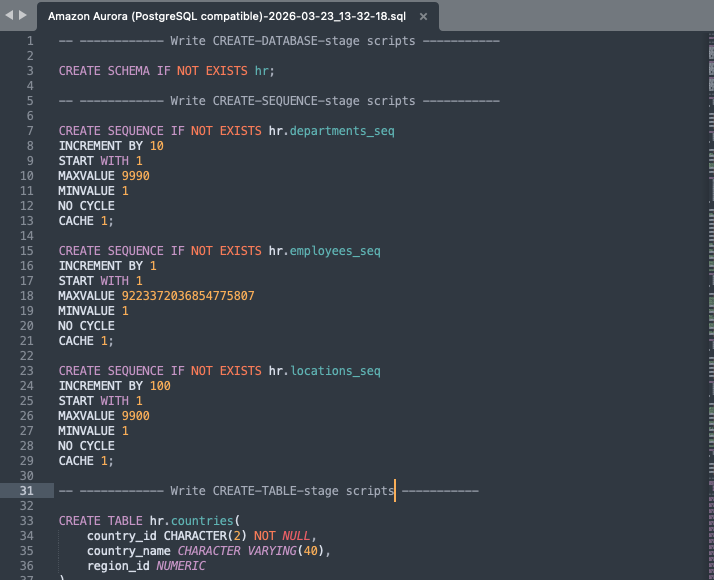Click the CREATE TABLE hr.countries line
The image size is (714, 580).
(149, 521)
